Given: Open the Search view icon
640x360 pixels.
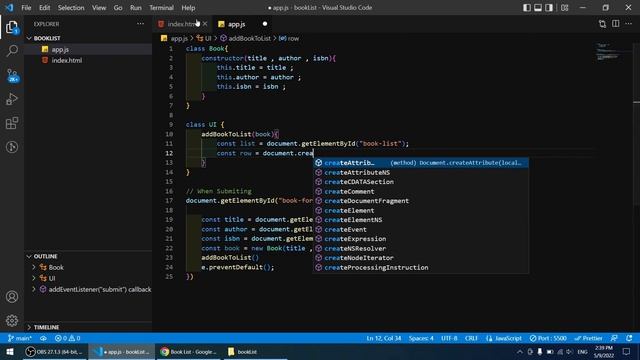Looking at the screenshot, I should [x=12, y=51].
